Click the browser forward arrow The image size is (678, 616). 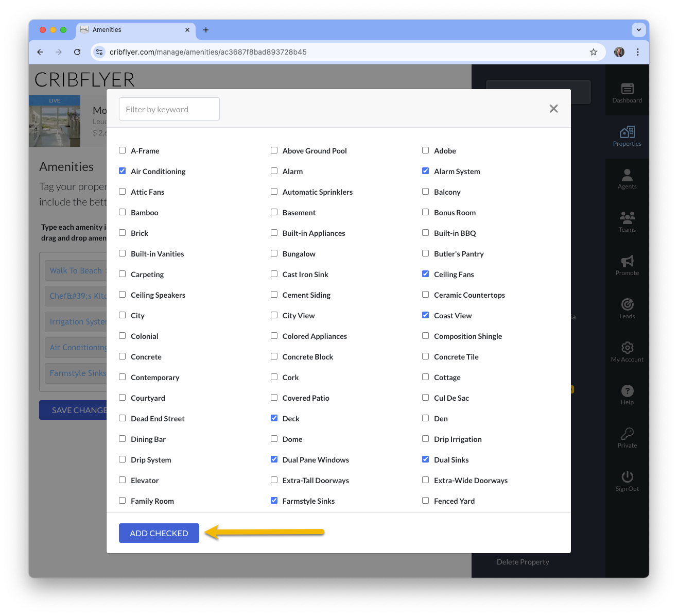pos(59,52)
